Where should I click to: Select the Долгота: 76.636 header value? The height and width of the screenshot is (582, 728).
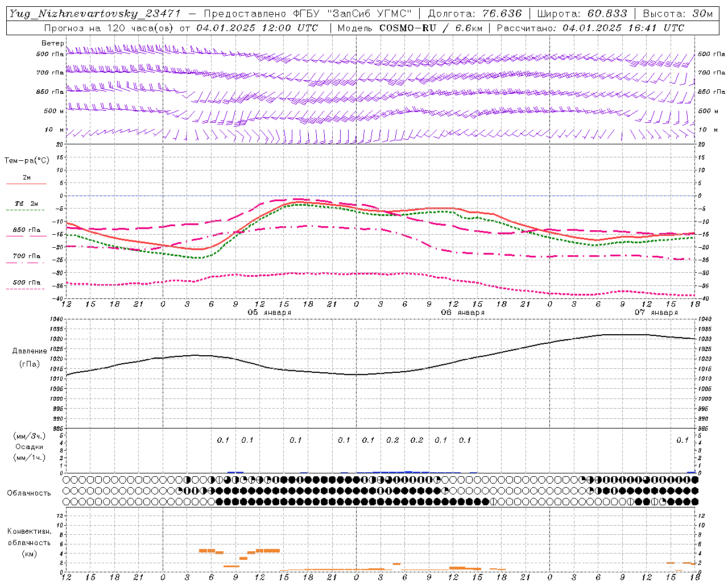pyautogui.click(x=474, y=14)
